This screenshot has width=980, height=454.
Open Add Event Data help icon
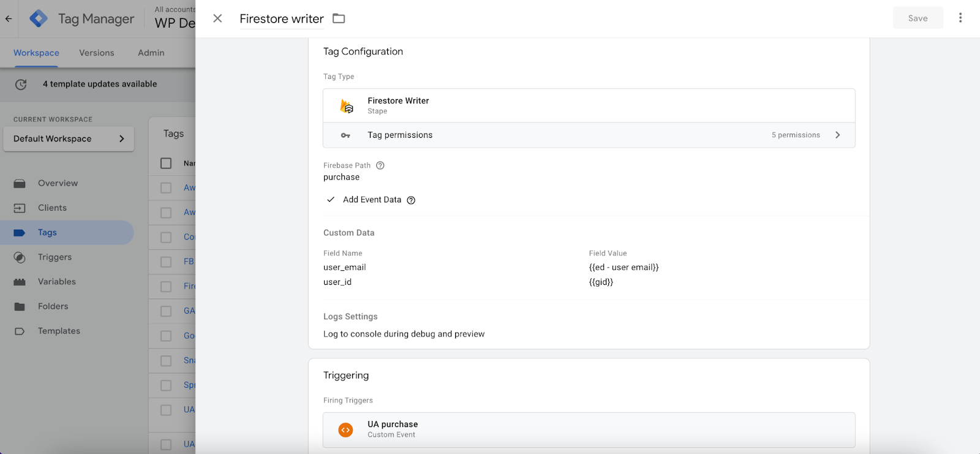tap(411, 200)
